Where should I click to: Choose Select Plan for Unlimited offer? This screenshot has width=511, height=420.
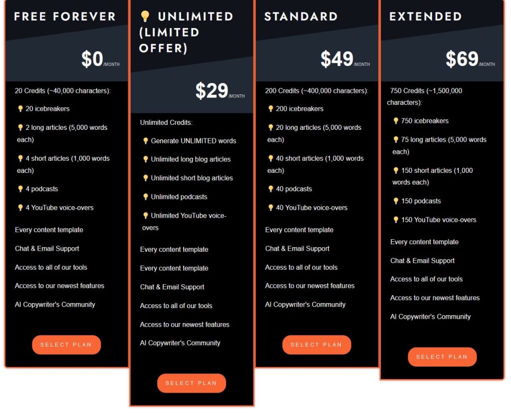coord(192,383)
